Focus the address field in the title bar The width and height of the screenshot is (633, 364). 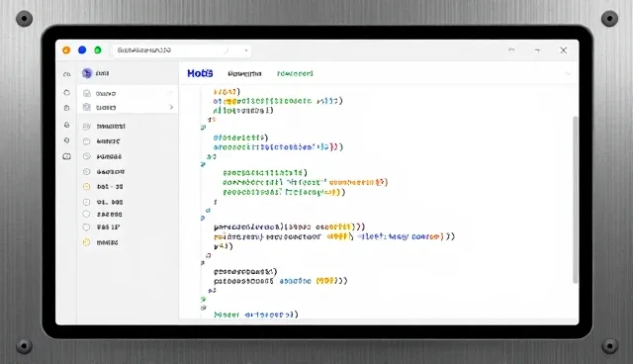[x=182, y=50]
